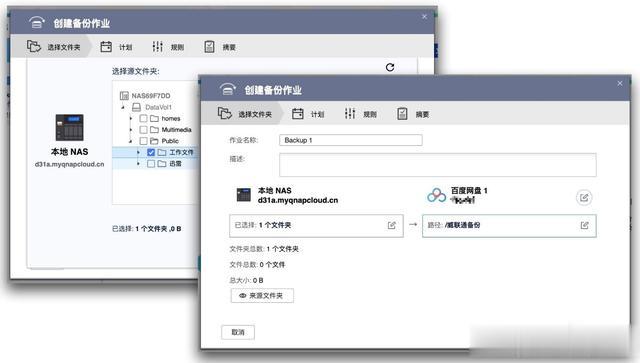Open the rules sliders step in front dialog
The image size is (640, 363).
click(350, 114)
